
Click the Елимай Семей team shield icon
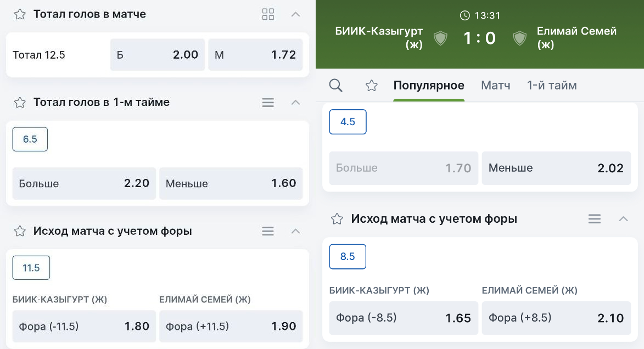[x=519, y=38]
